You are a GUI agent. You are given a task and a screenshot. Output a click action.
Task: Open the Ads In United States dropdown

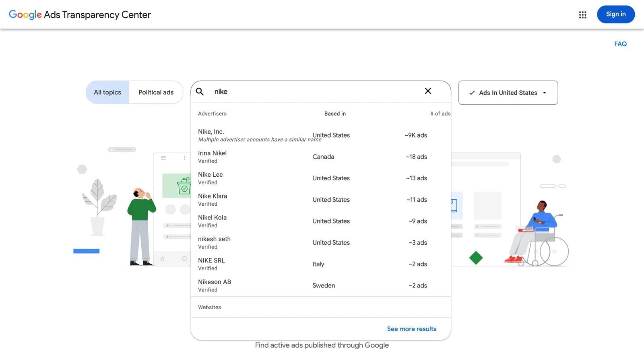pos(508,93)
